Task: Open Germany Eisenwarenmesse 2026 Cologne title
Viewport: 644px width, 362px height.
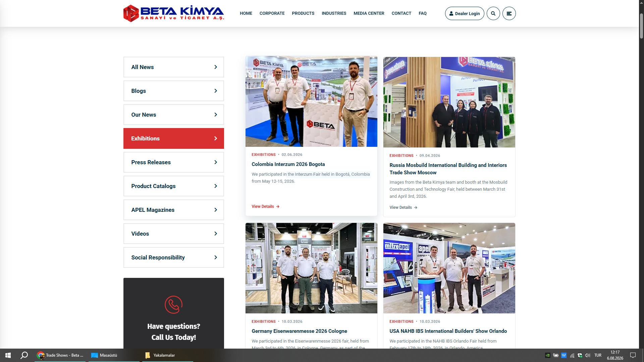Action: click(299, 331)
